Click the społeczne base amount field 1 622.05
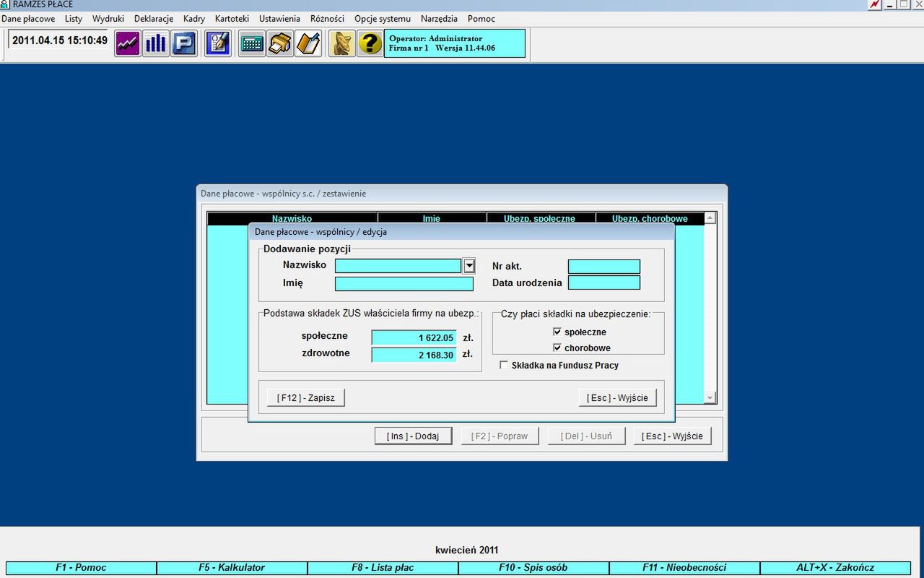This screenshot has width=924, height=578. point(414,337)
